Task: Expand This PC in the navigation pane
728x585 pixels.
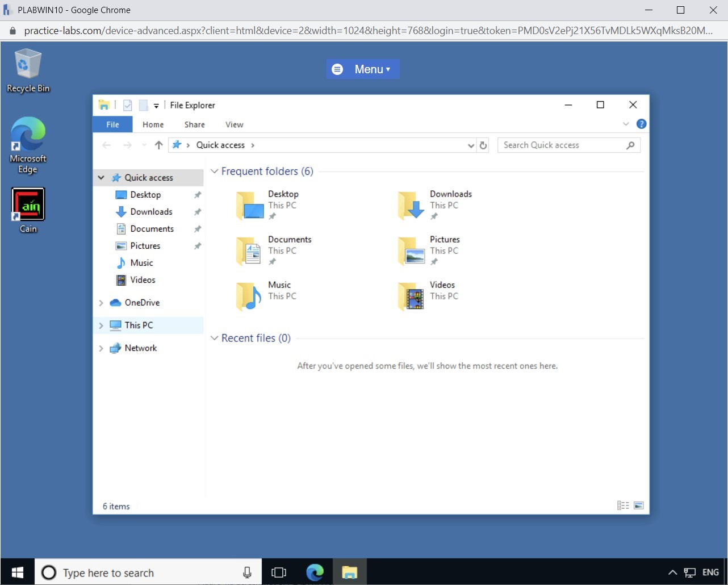Action: pyautogui.click(x=101, y=325)
